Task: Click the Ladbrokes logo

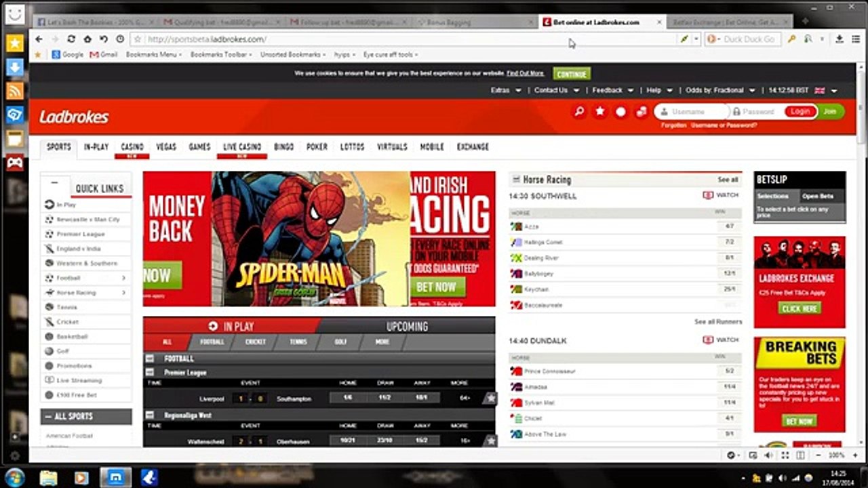Action: point(74,117)
